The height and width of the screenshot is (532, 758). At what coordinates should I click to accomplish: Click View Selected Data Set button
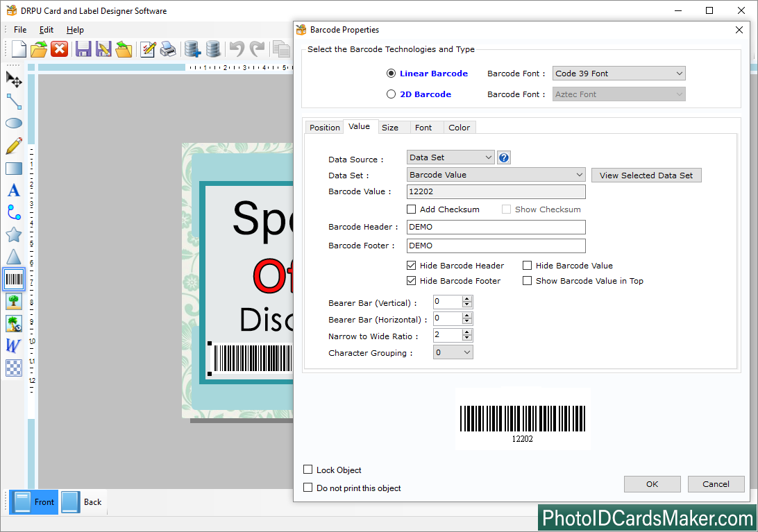tap(646, 175)
